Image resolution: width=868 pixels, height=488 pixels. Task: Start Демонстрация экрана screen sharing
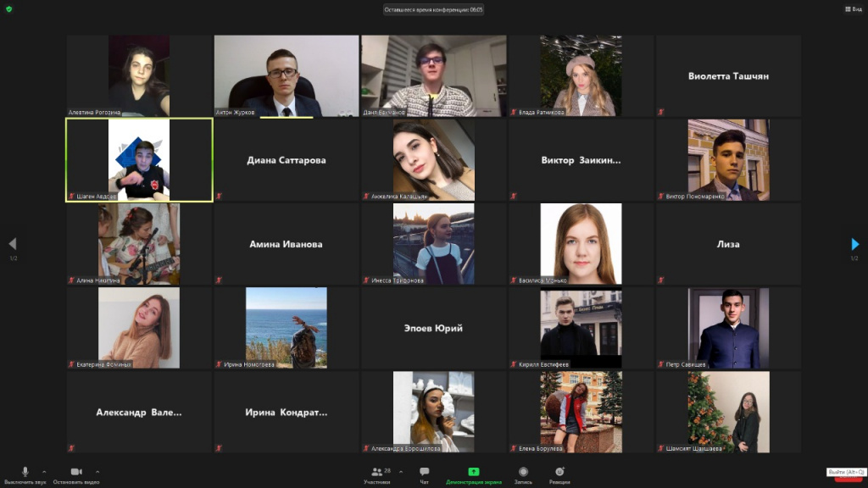pos(473,474)
